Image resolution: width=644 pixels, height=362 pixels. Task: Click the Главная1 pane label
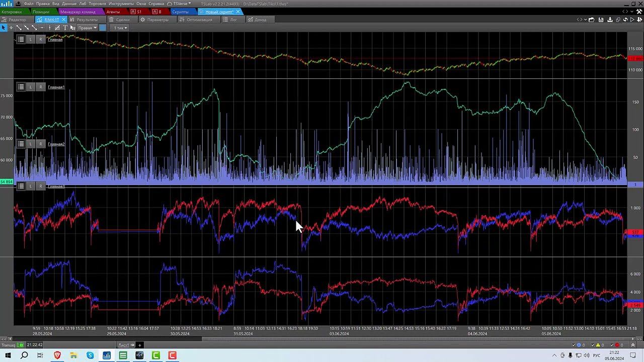click(56, 87)
